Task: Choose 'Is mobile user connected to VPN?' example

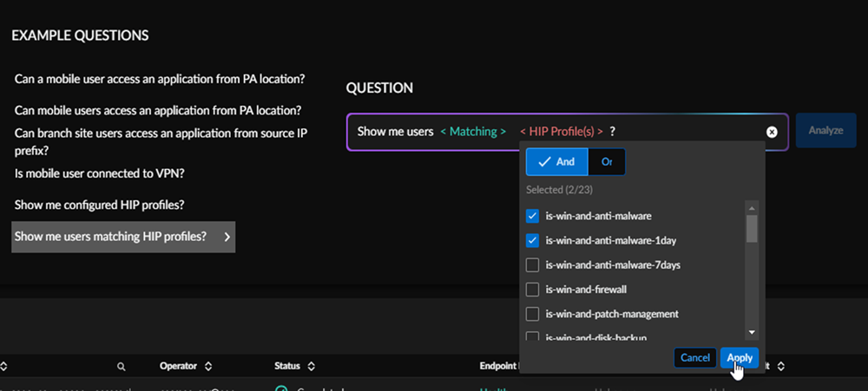Action: click(99, 173)
